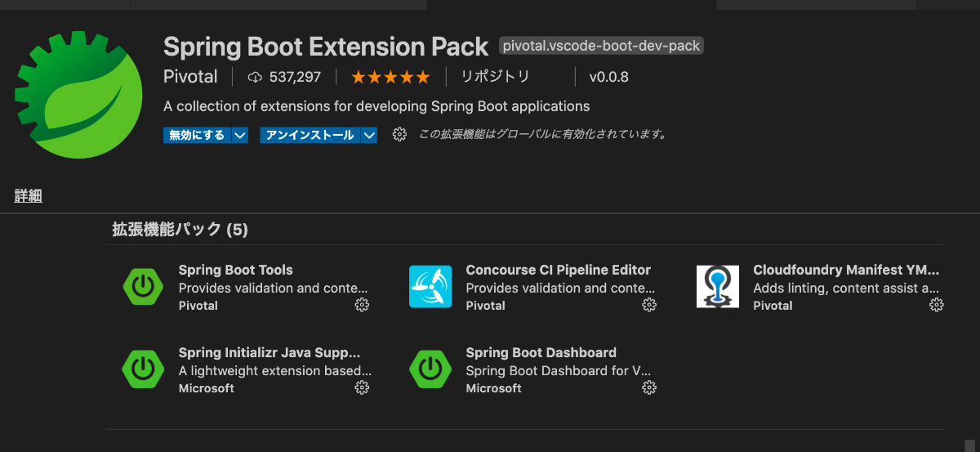Click the A lightweight extension based... description
The image size is (980, 452).
274,370
